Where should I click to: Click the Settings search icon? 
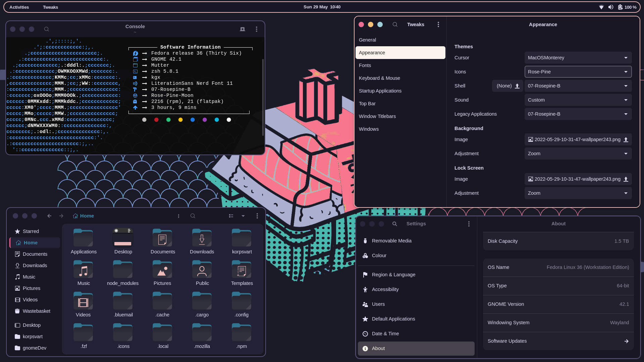click(395, 224)
